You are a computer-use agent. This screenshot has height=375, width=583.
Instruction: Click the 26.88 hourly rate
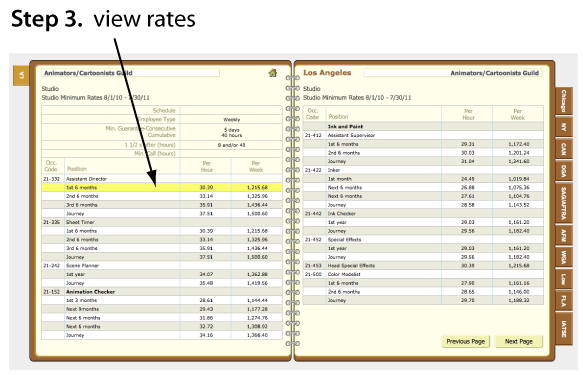tap(467, 187)
